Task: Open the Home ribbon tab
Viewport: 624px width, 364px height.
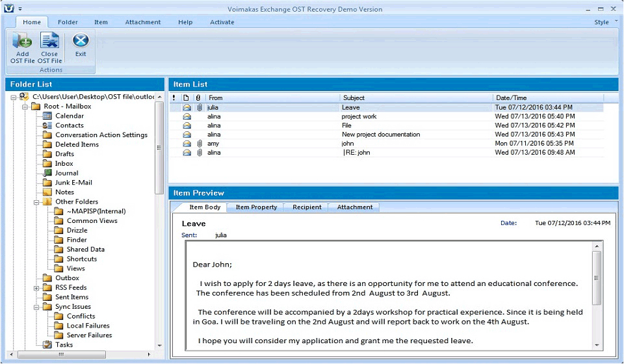Action: (x=31, y=22)
